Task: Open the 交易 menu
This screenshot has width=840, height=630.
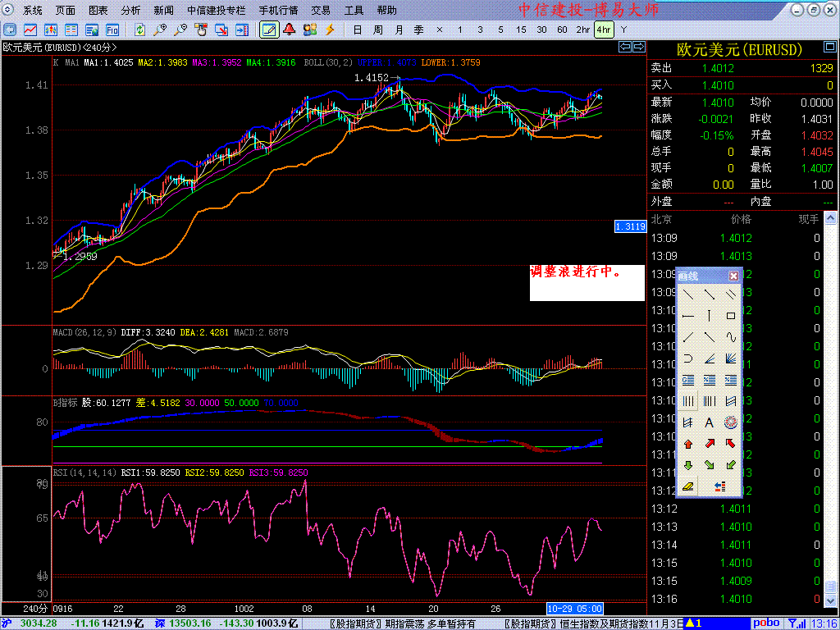Action: [x=321, y=10]
